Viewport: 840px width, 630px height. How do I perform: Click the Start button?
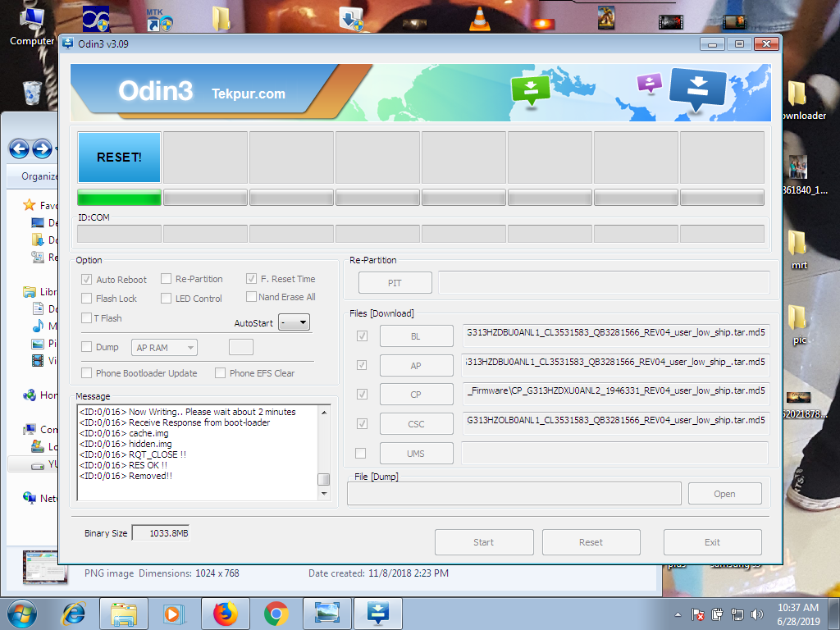pos(484,542)
